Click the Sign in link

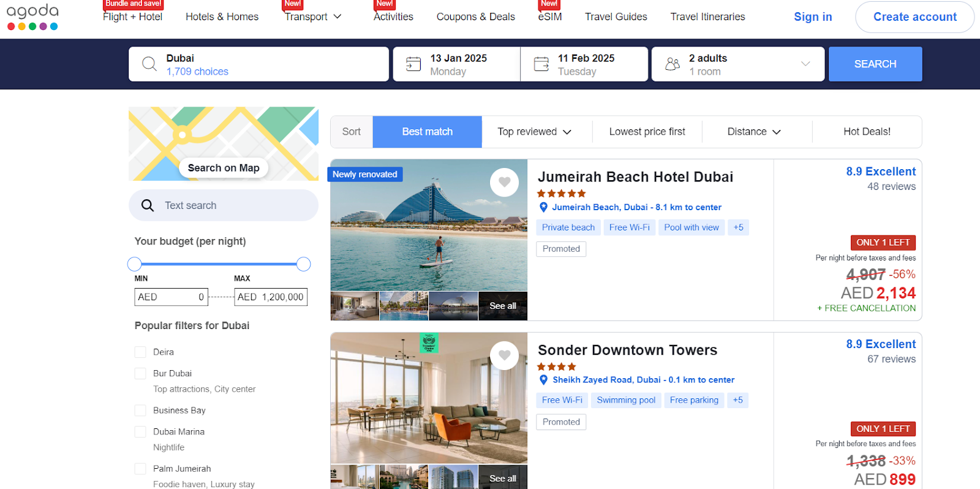813,17
